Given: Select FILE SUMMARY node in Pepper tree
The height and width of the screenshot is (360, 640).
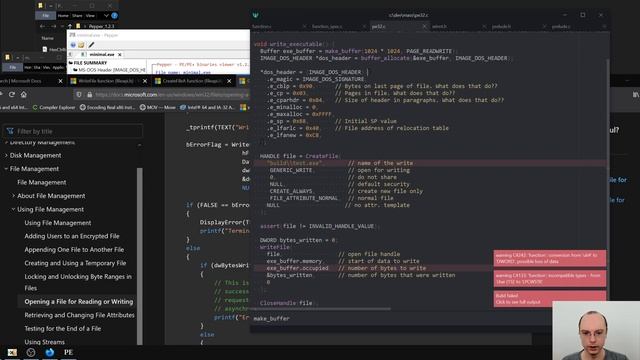Looking at the screenshot, I should (x=90, y=63).
